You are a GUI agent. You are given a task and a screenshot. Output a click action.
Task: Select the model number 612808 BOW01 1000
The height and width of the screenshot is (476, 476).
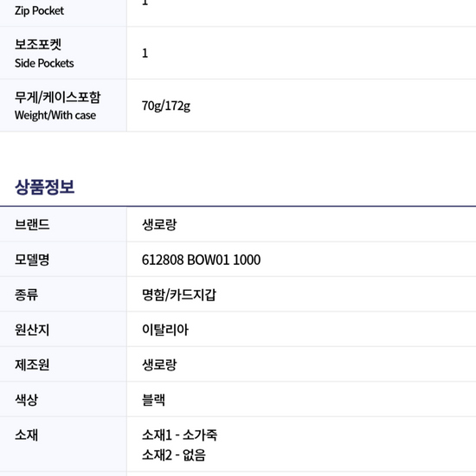pos(201,260)
